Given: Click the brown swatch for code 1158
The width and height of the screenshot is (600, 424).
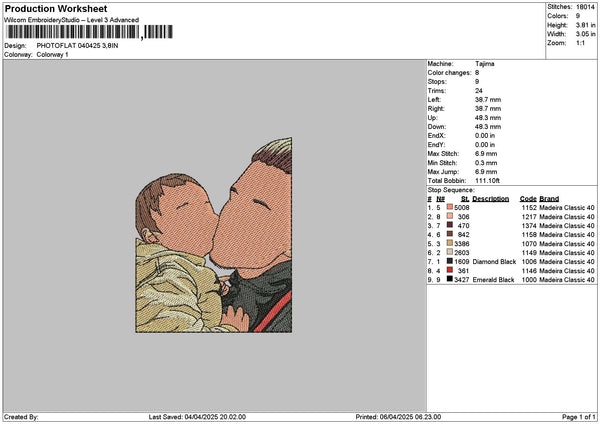Looking at the screenshot, I should pos(450,234).
